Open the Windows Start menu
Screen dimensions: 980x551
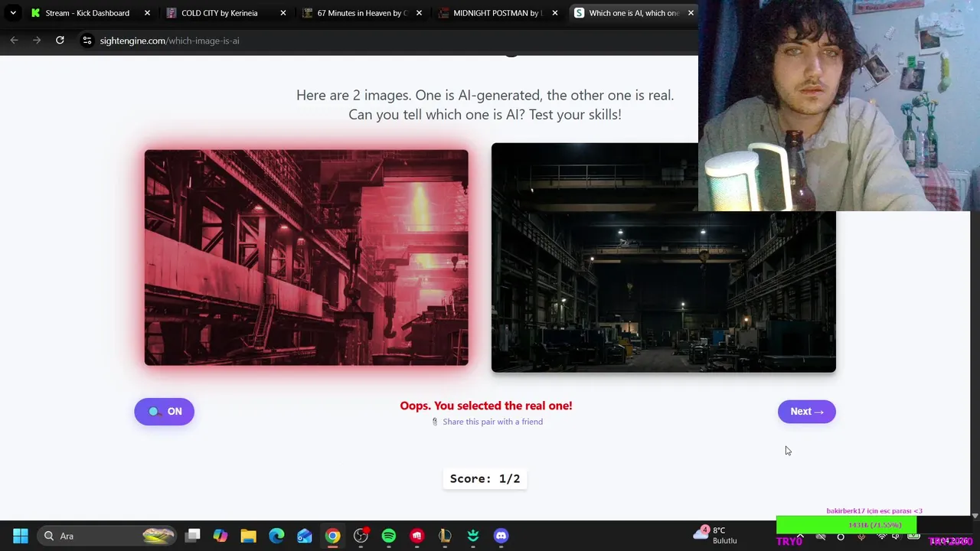21,536
